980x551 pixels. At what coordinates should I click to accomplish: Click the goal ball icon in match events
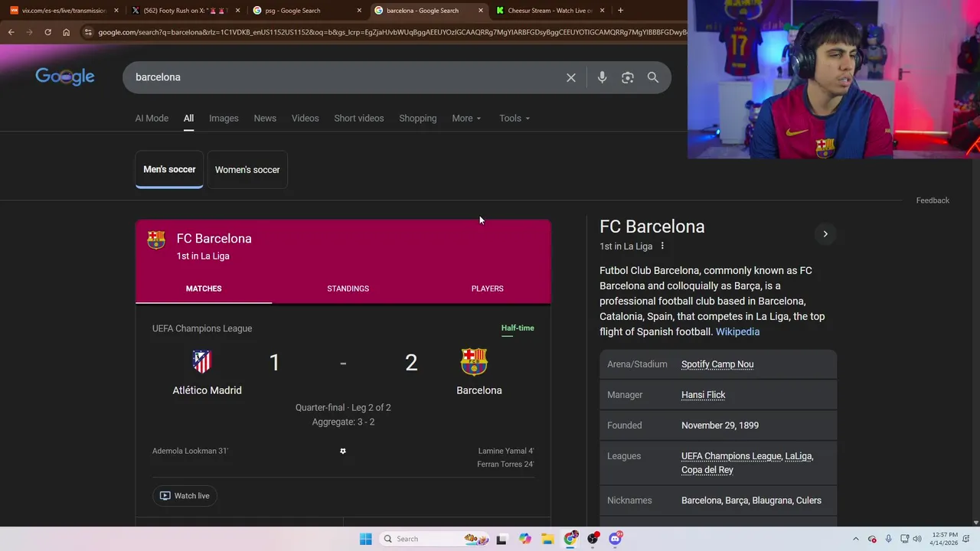[343, 451]
